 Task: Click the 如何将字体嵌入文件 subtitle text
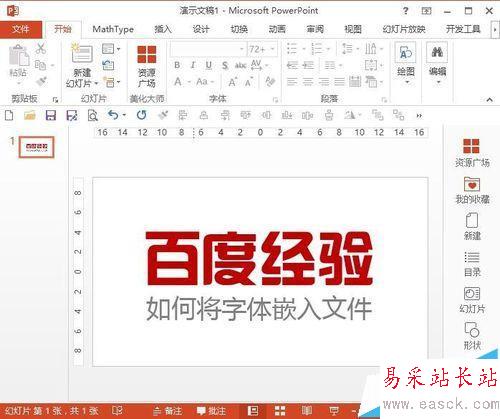[259, 309]
